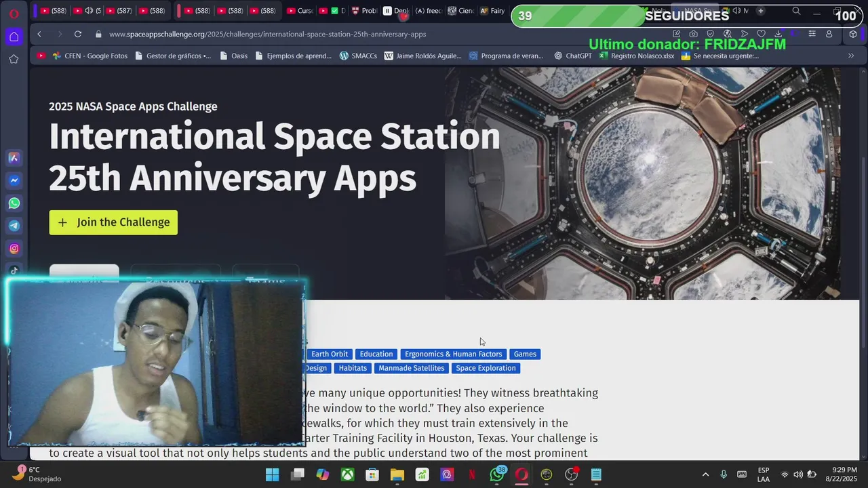Open the downloads icon in toolbar
This screenshot has width=868, height=488.
(778, 34)
